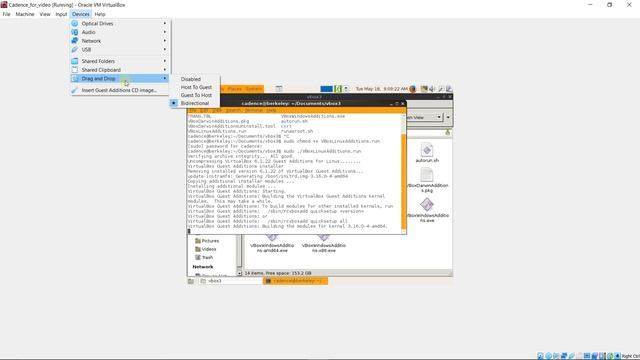Open the Input menu
This screenshot has width=640, height=360.
click(x=61, y=14)
